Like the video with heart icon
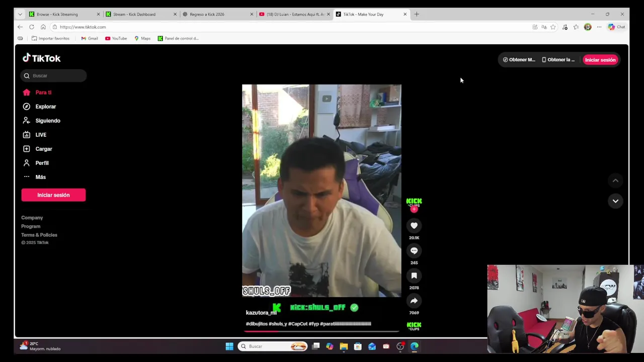 coord(414,226)
